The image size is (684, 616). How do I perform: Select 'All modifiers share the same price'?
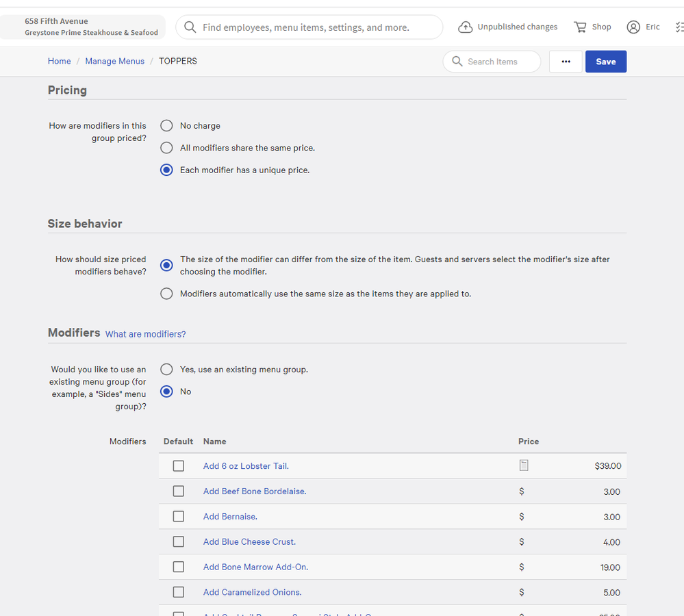(166, 148)
